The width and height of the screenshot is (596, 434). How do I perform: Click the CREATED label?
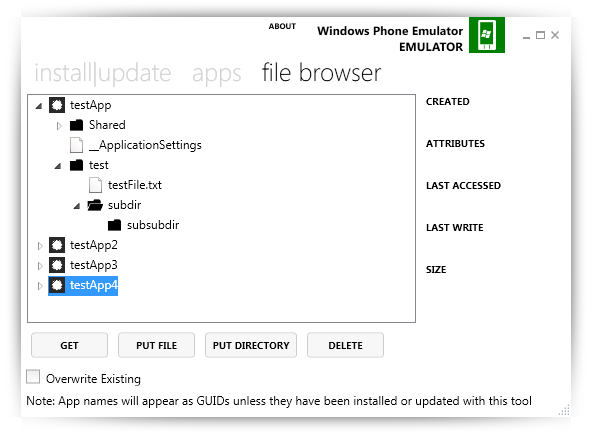(x=448, y=101)
